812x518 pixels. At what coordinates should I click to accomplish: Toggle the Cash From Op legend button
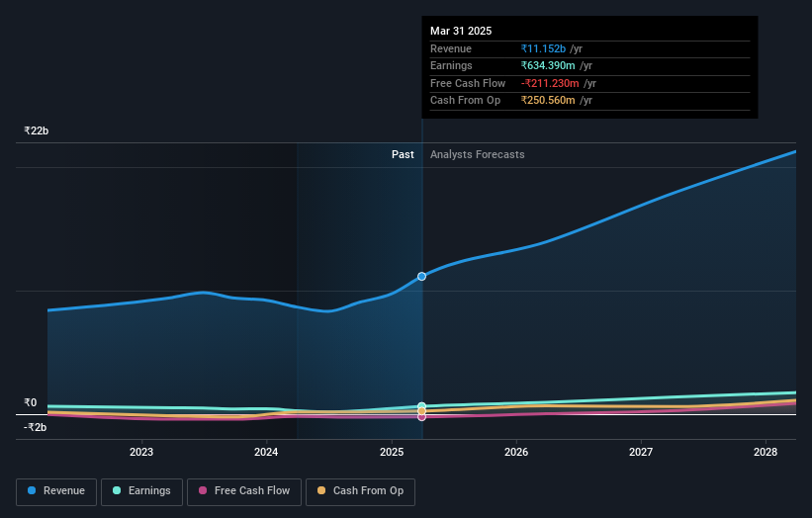(x=360, y=491)
